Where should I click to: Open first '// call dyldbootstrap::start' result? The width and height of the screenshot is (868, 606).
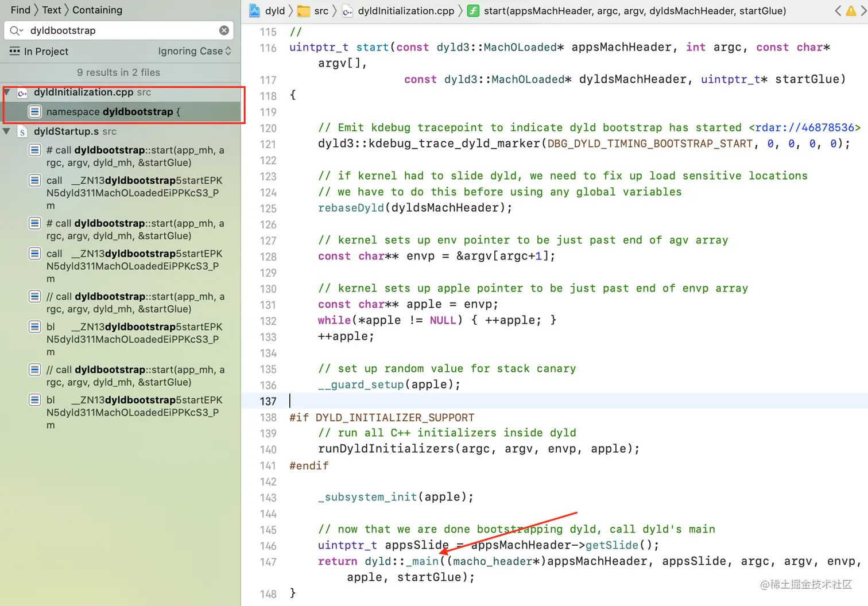coord(135,302)
